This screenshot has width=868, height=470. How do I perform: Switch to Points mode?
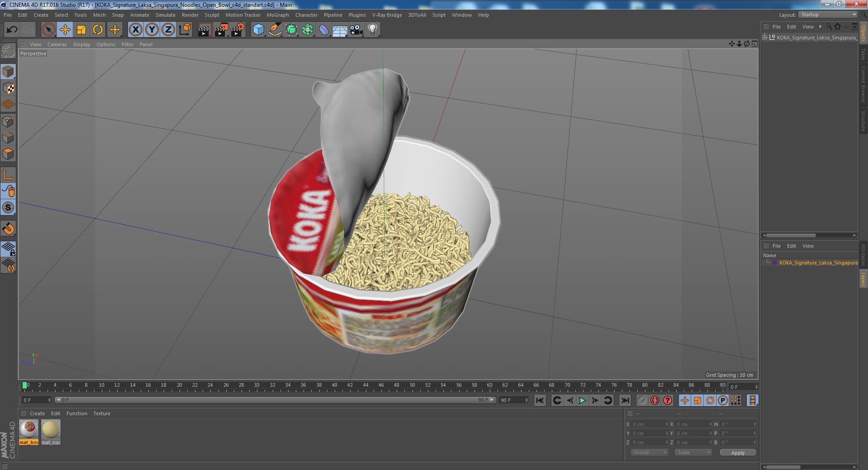tap(8, 121)
